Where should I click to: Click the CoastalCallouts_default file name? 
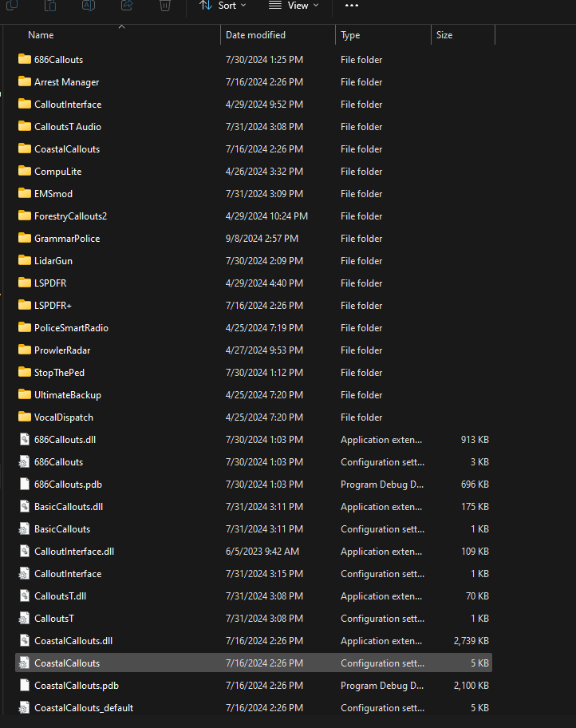84,708
